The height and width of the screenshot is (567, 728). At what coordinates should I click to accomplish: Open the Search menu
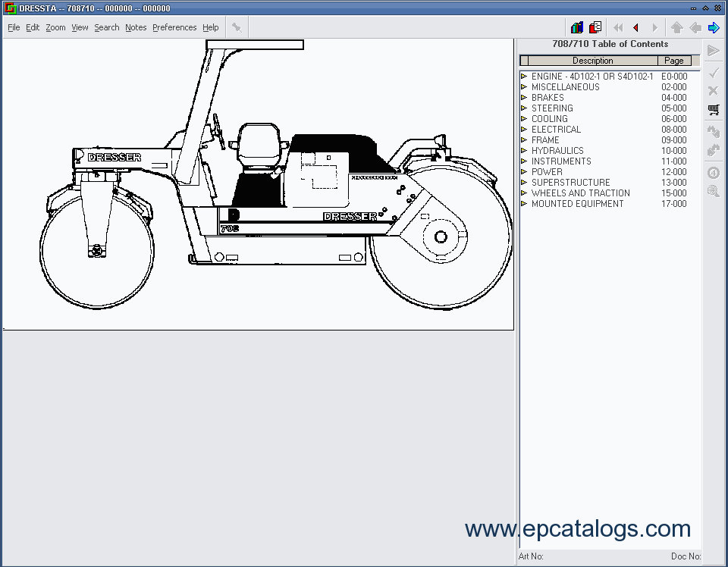(107, 27)
